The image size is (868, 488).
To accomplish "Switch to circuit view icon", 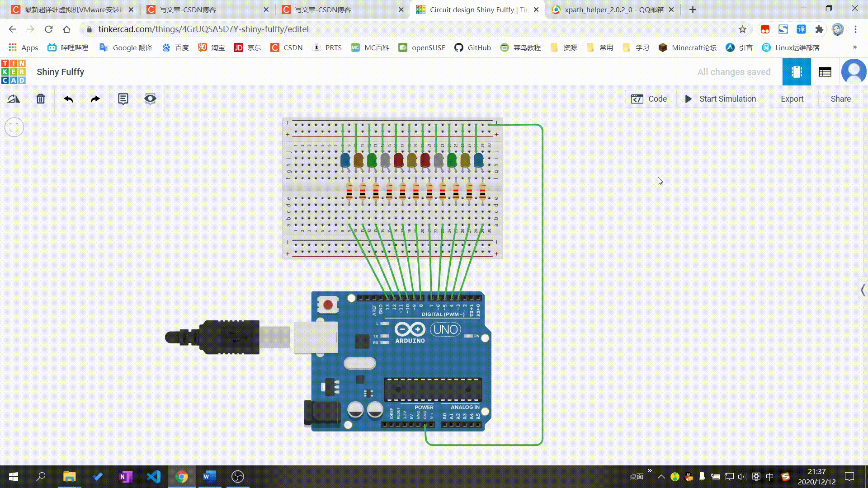I will coord(797,72).
